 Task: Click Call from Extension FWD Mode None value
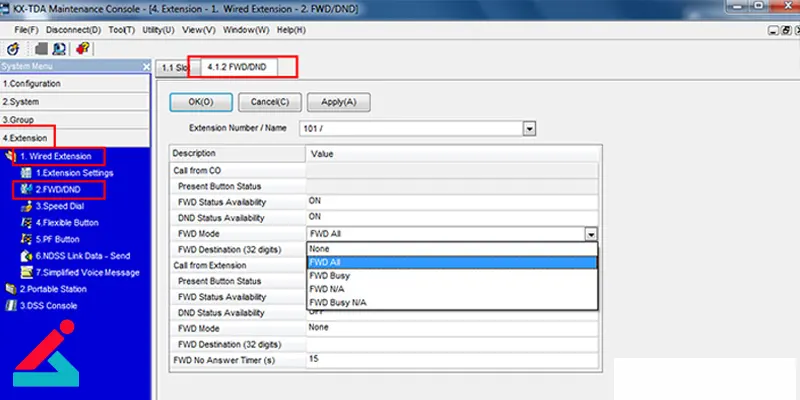pyautogui.click(x=452, y=328)
